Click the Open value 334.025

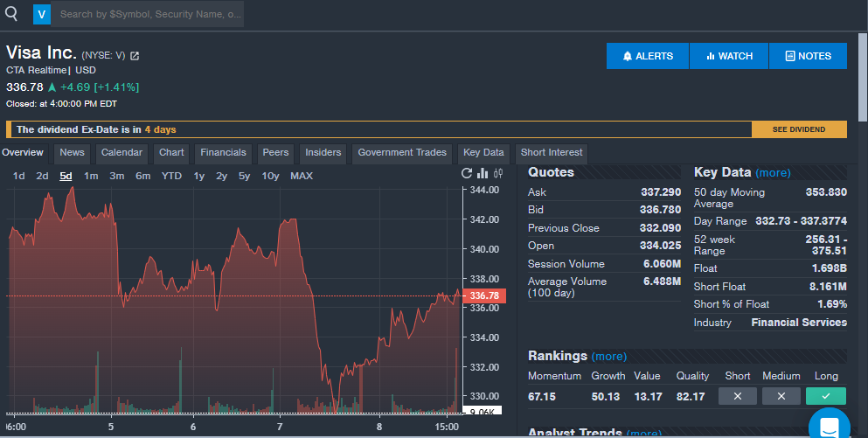(661, 246)
